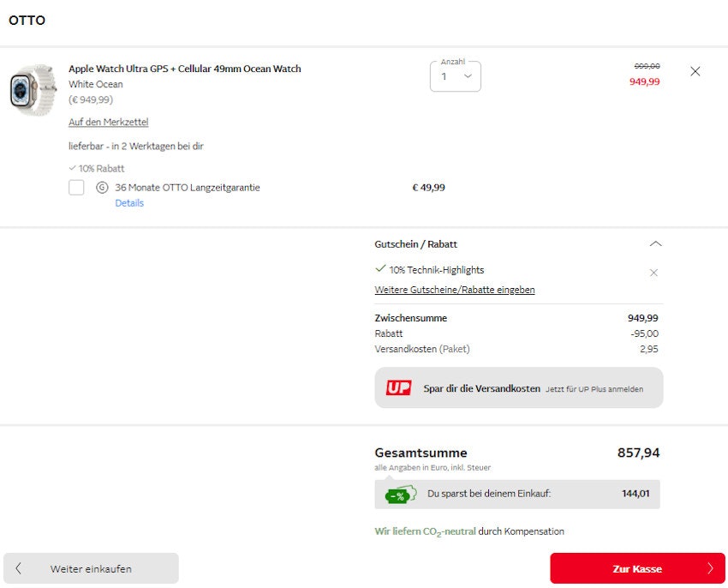Click the left arrow on Weiter einkaufen
This screenshot has height=588, width=728.
(19, 568)
